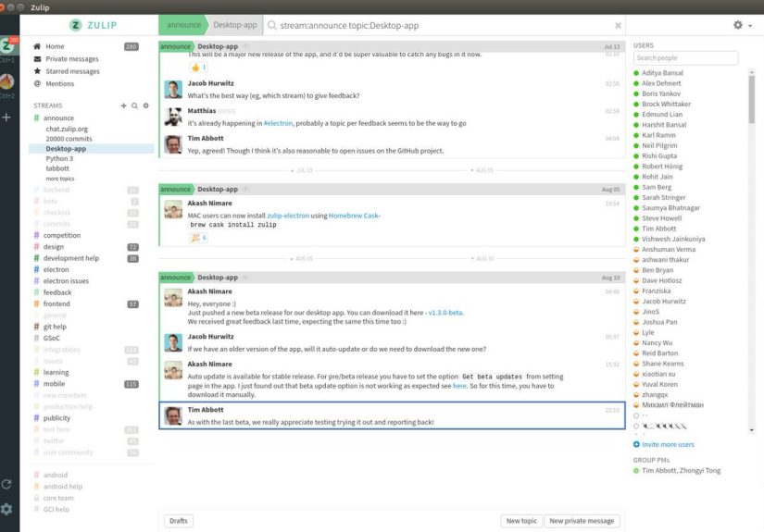Open the electron issues stream
Image resolution: width=764 pixels, height=532 pixels.
click(66, 281)
